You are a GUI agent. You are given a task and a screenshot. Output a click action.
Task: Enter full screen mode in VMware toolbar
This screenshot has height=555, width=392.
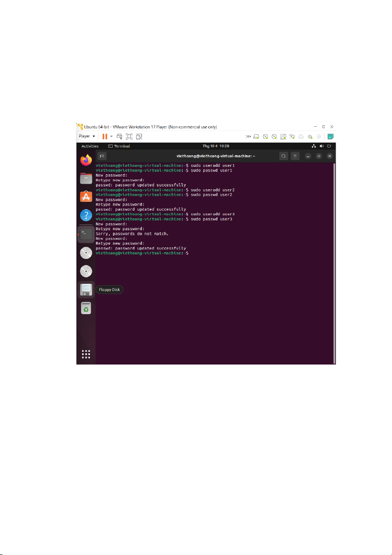tap(129, 136)
